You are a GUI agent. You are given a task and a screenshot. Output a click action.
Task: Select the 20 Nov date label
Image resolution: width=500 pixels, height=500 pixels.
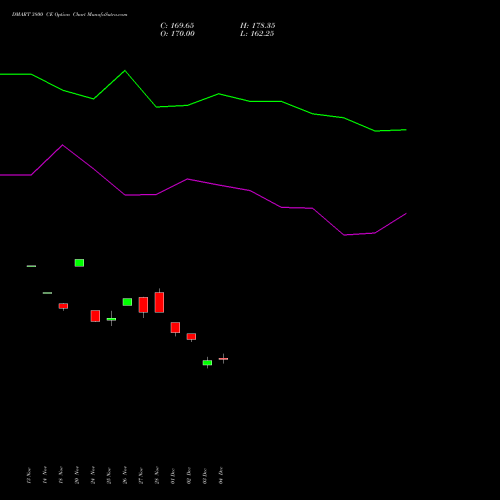[x=77, y=475]
